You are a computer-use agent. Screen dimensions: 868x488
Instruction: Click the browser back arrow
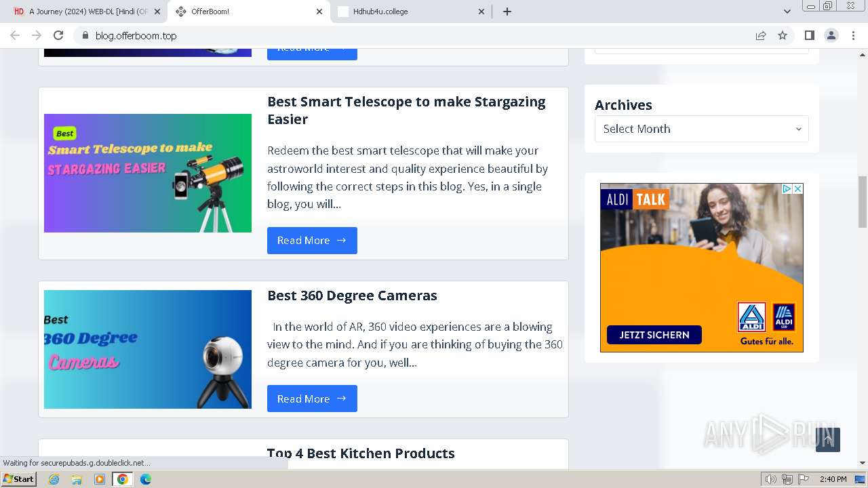(15, 35)
